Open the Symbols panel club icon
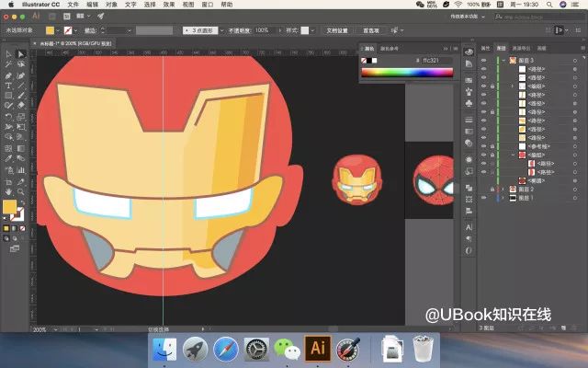The image size is (588, 368). click(469, 103)
